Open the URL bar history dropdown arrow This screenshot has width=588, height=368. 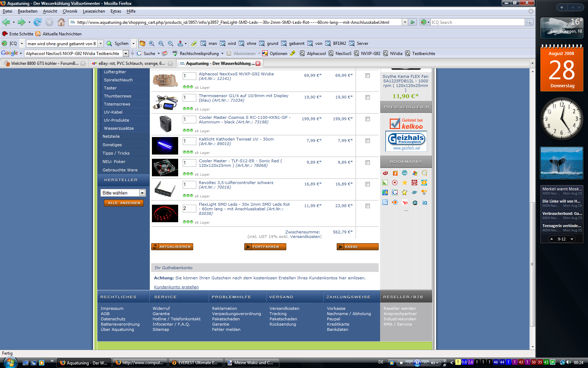(405, 22)
